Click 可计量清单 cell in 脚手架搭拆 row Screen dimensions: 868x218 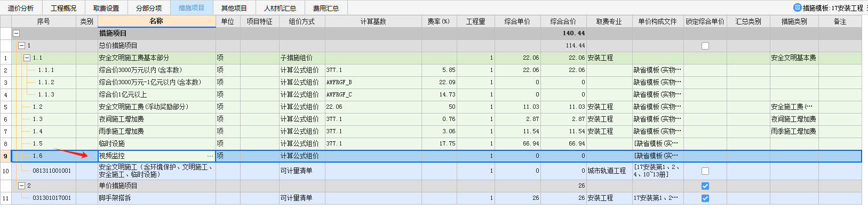coord(302,198)
